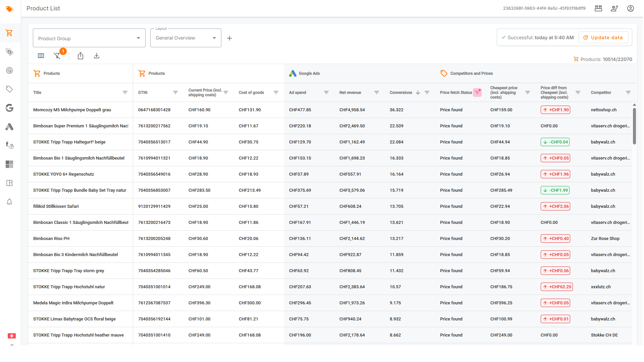Image resolution: width=644 pixels, height=362 pixels.
Task: Open filter menu for Cheapest price column
Action: pyautogui.click(x=528, y=93)
